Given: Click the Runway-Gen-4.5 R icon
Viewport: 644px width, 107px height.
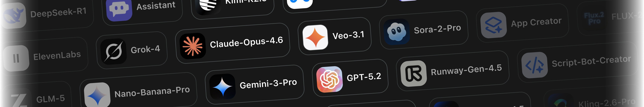Looking at the screenshot, I should (414, 74).
